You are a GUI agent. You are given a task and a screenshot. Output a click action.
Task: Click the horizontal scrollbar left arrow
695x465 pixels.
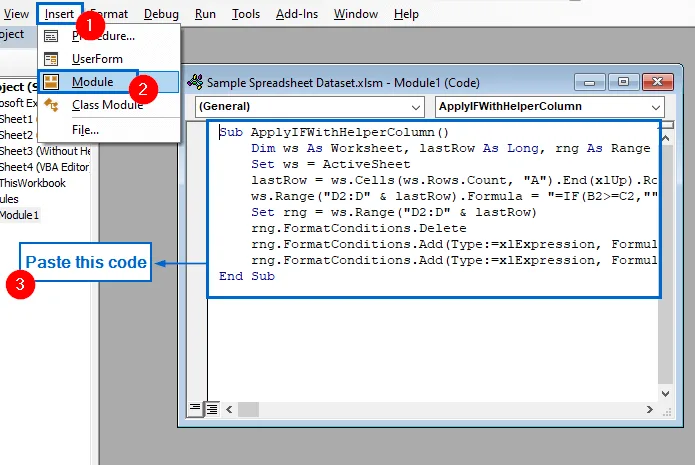pos(229,410)
